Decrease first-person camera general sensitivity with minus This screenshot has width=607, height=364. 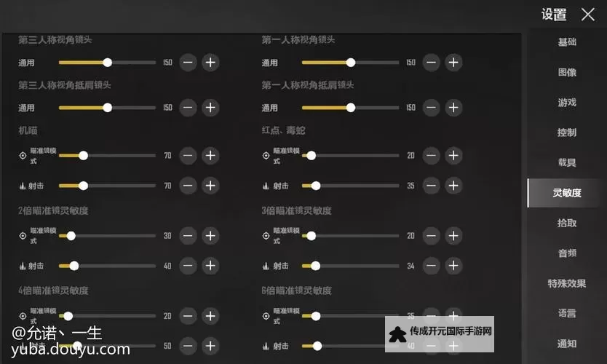pyautogui.click(x=432, y=63)
